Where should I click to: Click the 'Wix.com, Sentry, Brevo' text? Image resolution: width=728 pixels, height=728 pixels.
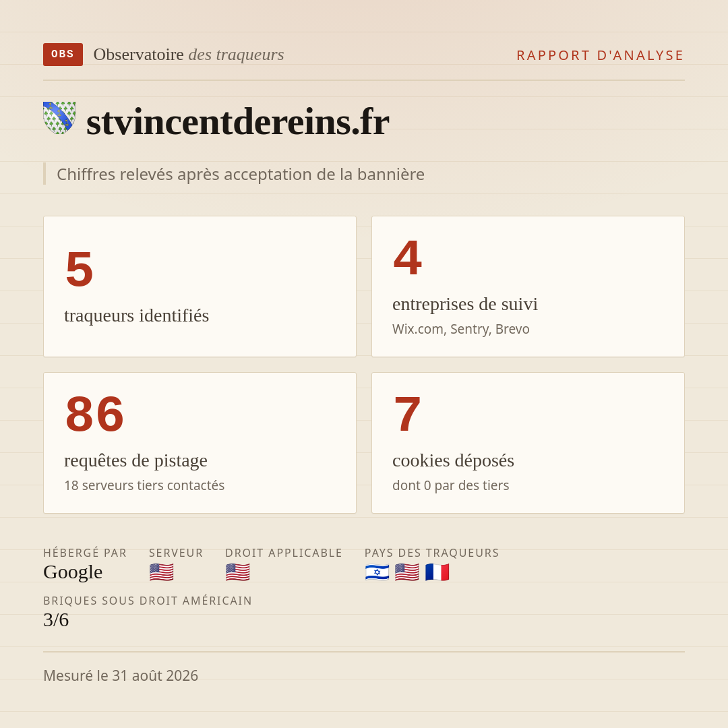[x=460, y=329]
